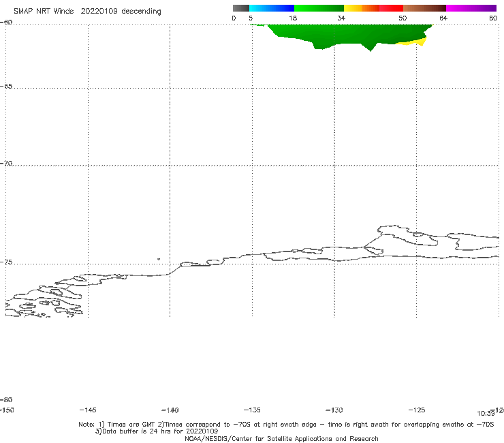Click the longitude label '-150'
The height and width of the screenshot is (443, 504).
click(7, 410)
